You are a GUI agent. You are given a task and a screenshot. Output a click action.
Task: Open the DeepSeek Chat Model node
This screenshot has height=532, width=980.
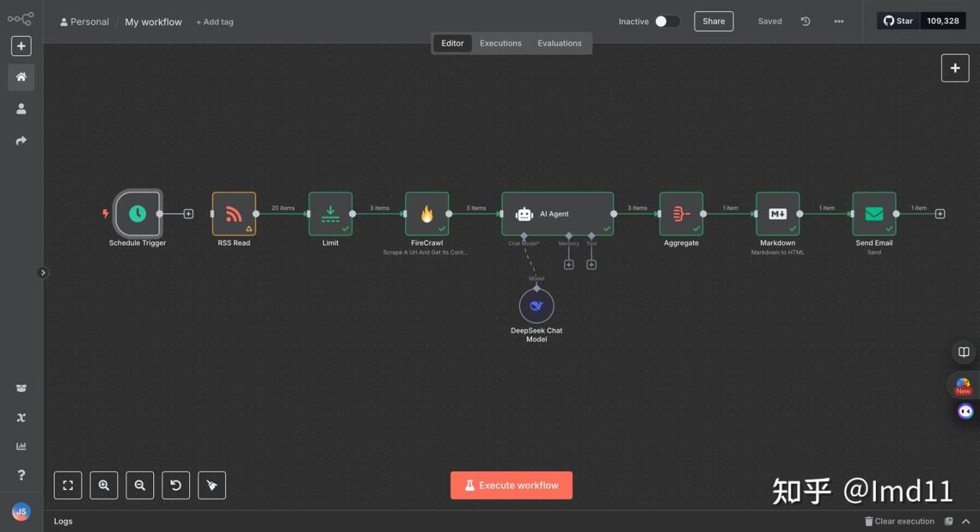pyautogui.click(x=536, y=306)
